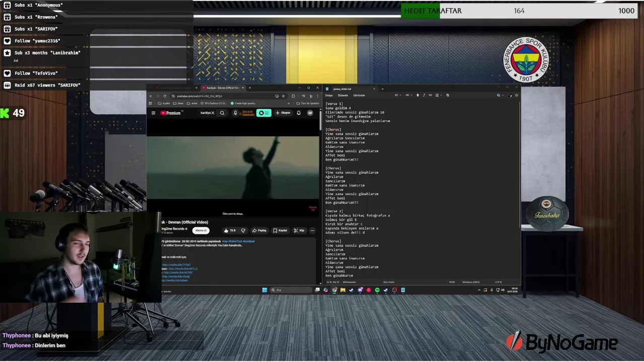
Task: Open Chrome from the taskbar
Action: pyautogui.click(x=335, y=290)
